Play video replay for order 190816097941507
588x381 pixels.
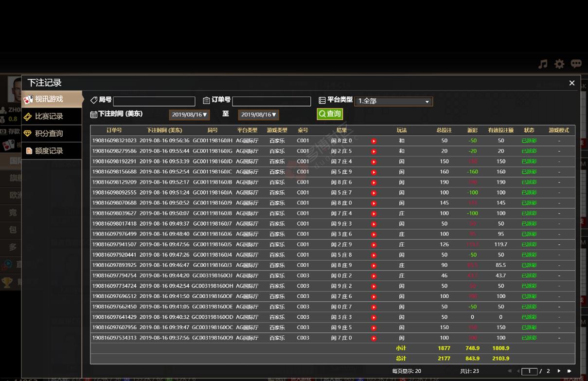tap(374, 245)
